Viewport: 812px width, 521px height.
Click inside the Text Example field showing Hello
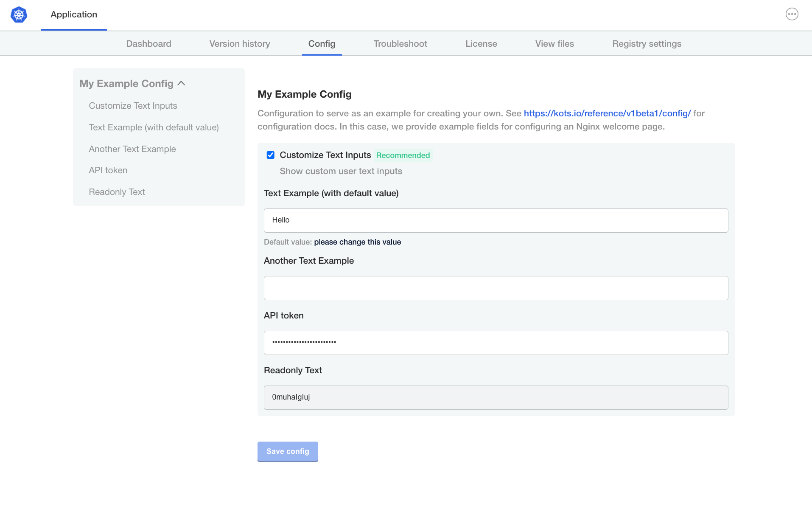point(496,220)
